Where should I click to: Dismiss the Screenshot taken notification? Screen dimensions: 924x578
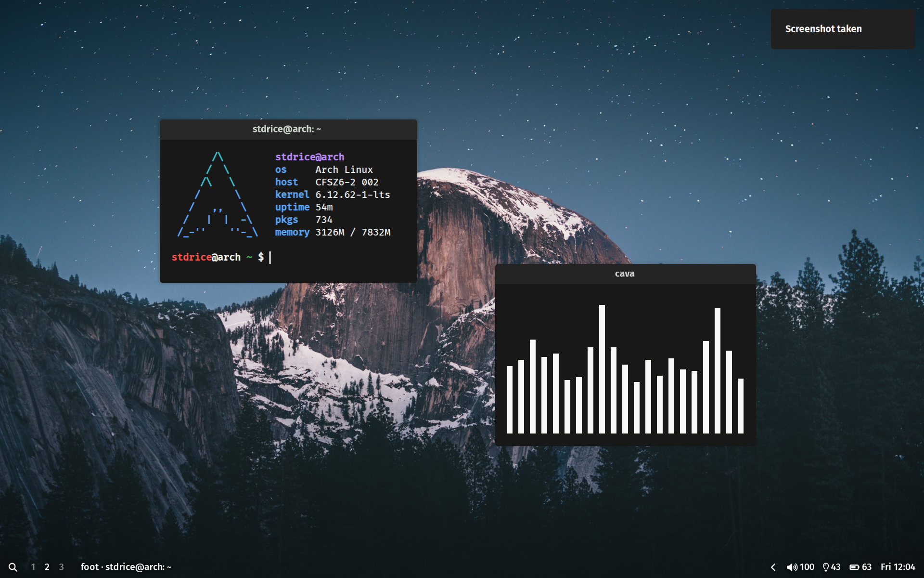842,29
